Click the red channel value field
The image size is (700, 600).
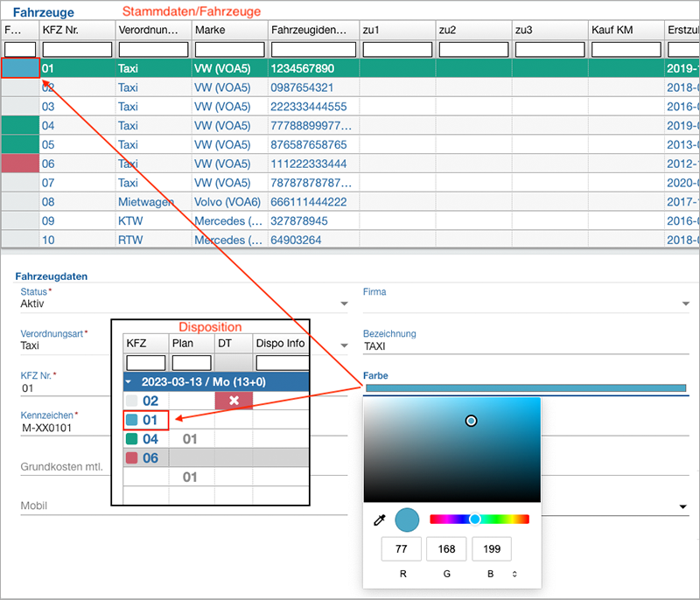coord(402,549)
